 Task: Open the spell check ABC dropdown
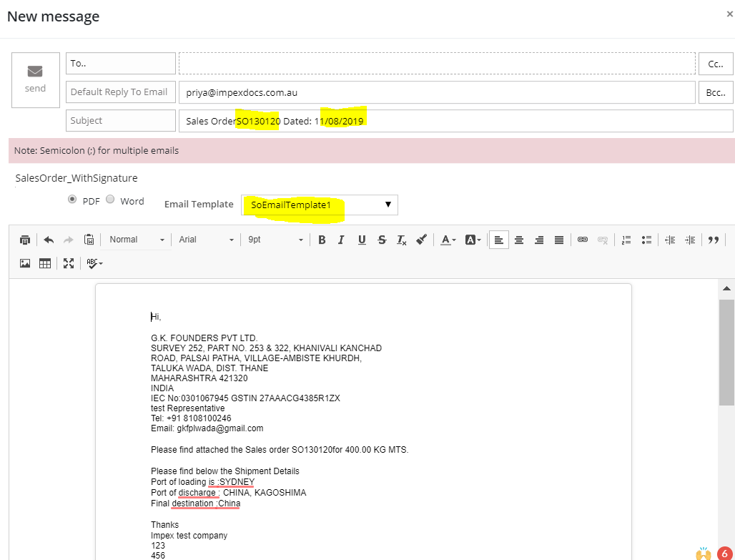point(94,263)
